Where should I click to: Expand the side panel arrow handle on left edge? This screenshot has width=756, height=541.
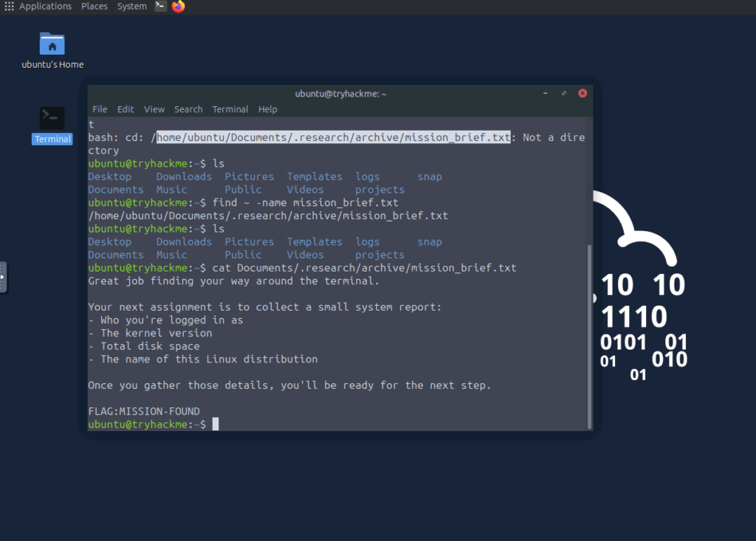coord(3,278)
